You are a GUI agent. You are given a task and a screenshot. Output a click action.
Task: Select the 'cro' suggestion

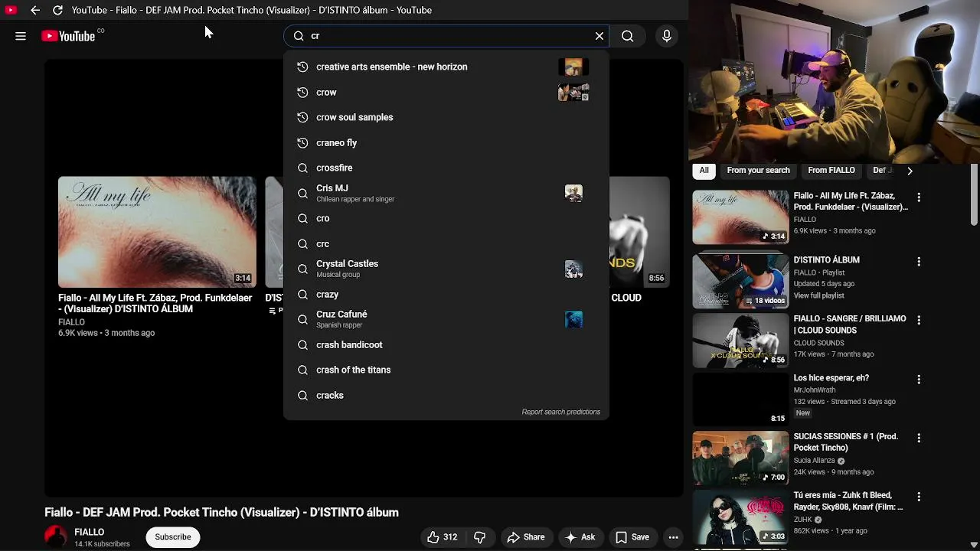(446, 218)
